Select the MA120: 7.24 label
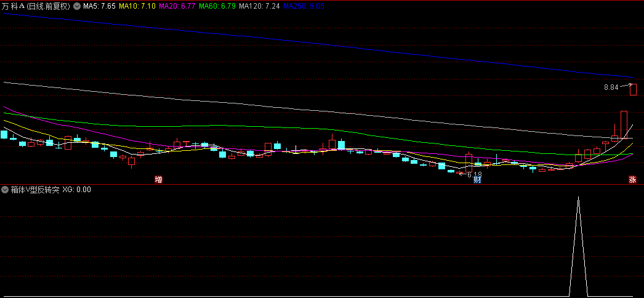This screenshot has width=644, height=298. point(260,6)
